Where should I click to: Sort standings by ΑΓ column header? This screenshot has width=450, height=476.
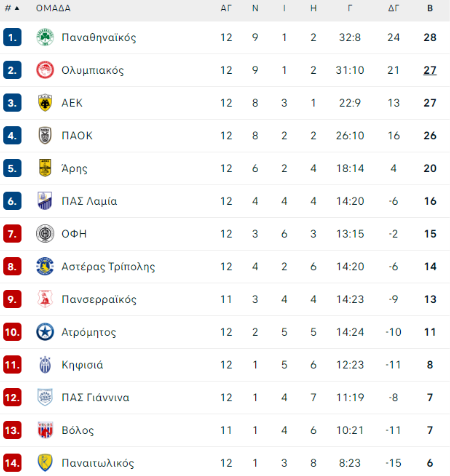click(x=226, y=8)
